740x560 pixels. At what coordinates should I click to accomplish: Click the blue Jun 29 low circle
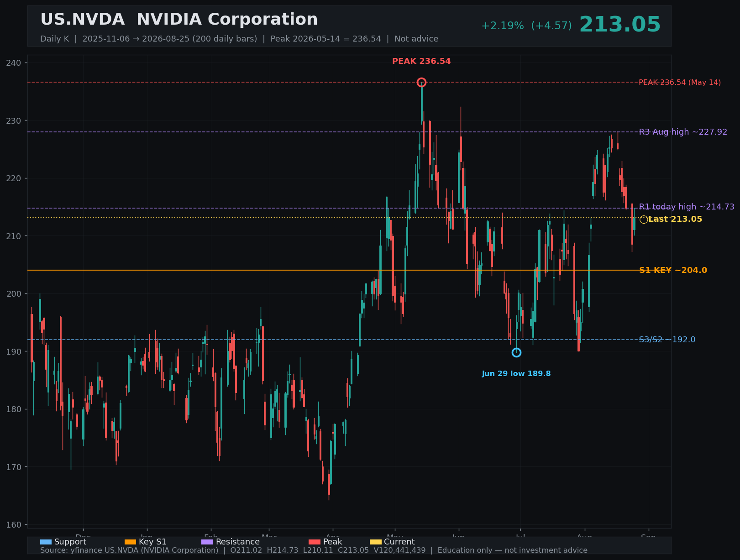click(516, 352)
